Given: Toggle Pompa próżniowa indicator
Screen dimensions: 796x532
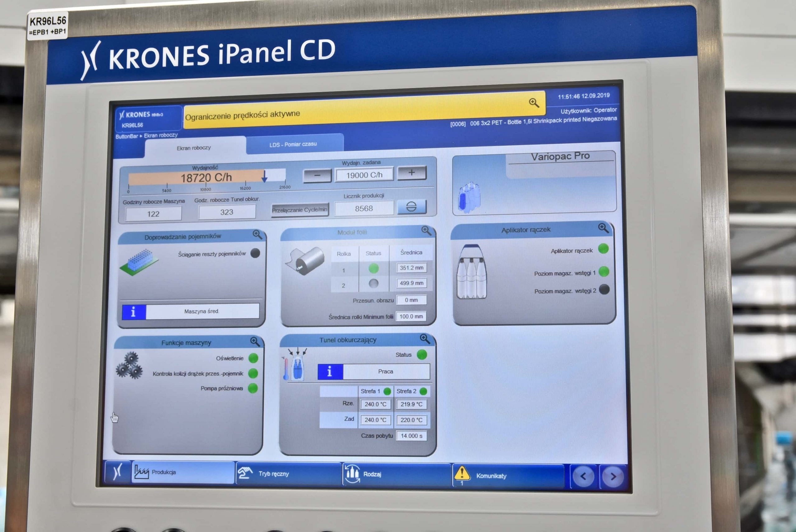Looking at the screenshot, I should (253, 388).
